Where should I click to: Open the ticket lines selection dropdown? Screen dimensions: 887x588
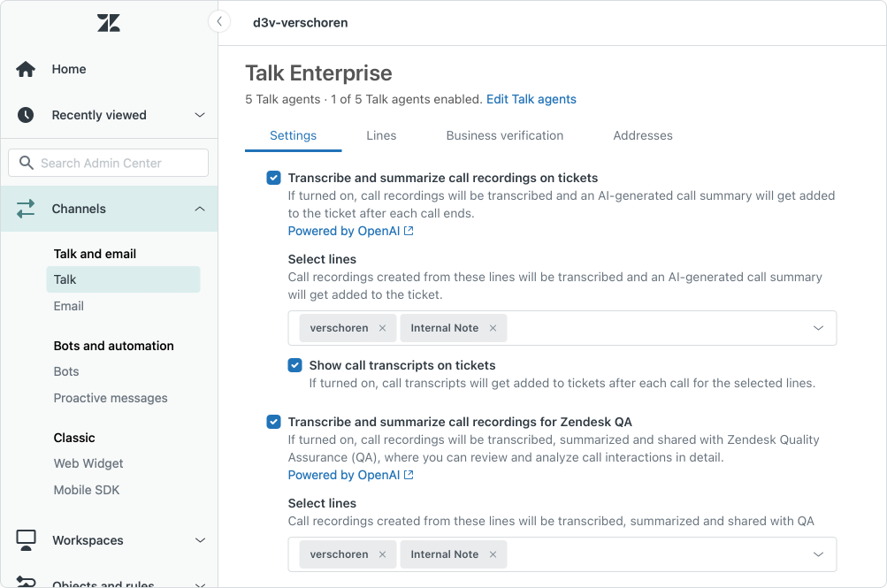[x=818, y=328]
